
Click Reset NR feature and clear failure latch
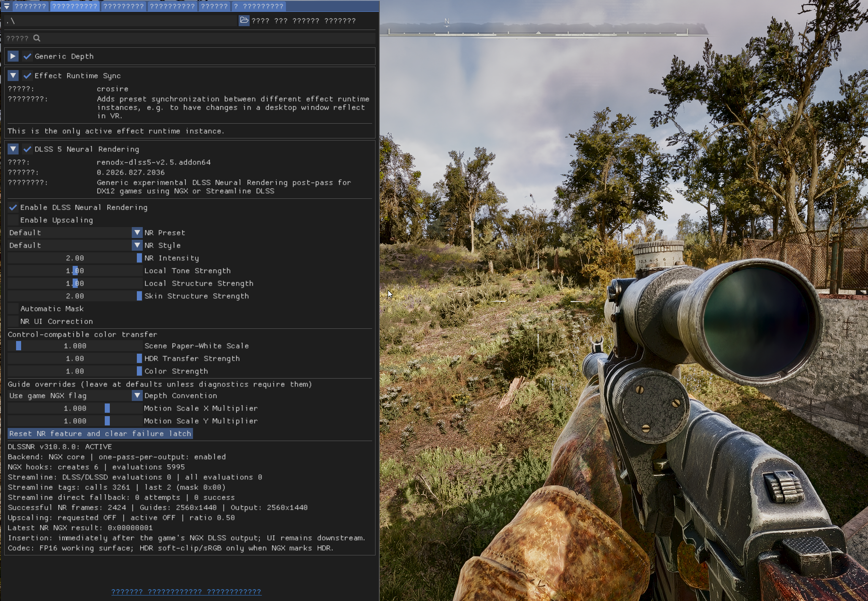click(x=100, y=433)
